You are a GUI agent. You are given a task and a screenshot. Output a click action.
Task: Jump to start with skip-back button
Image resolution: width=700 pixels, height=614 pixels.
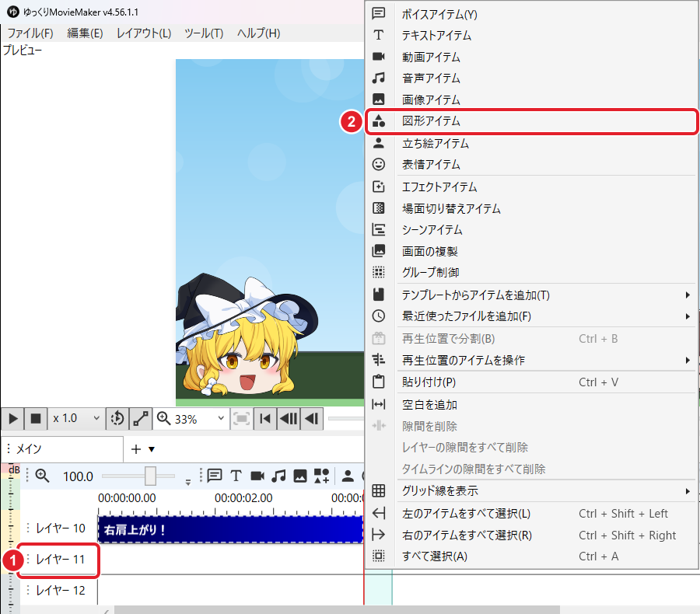coord(265,419)
